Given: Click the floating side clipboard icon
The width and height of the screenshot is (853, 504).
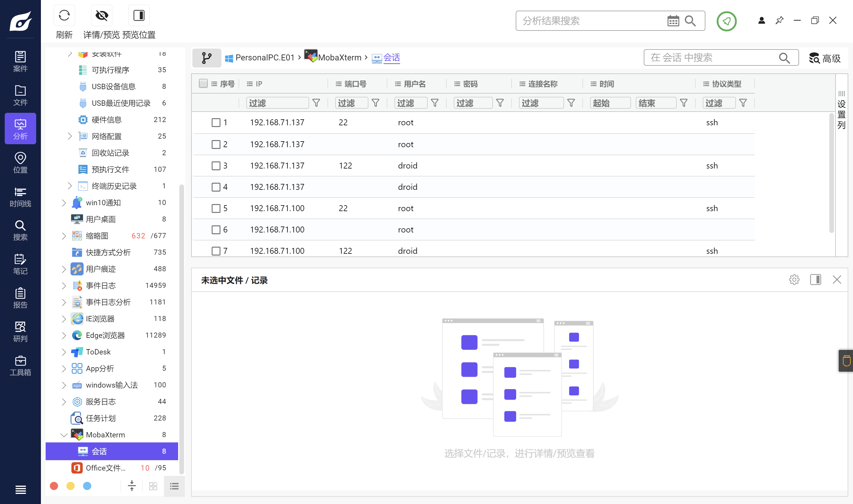Looking at the screenshot, I should click(x=846, y=360).
